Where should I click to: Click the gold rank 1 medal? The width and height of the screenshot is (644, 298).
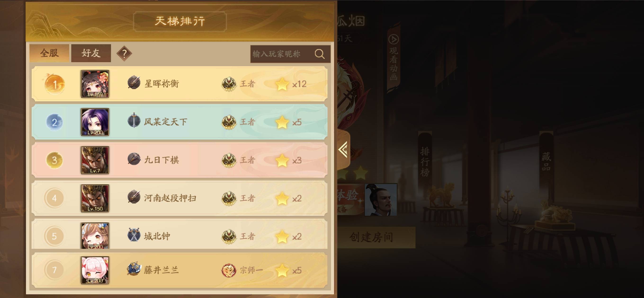[54, 84]
